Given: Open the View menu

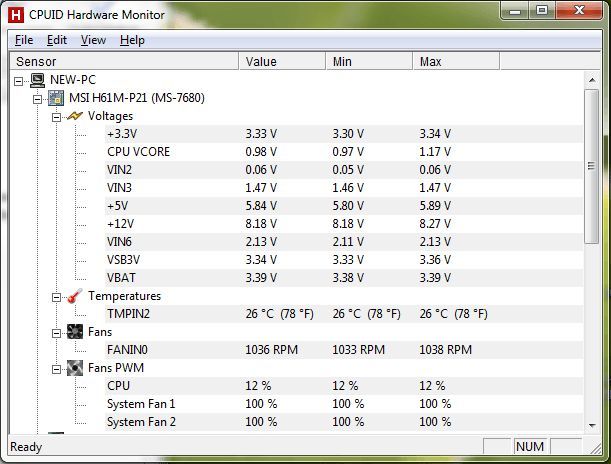Looking at the screenshot, I should 93,40.
